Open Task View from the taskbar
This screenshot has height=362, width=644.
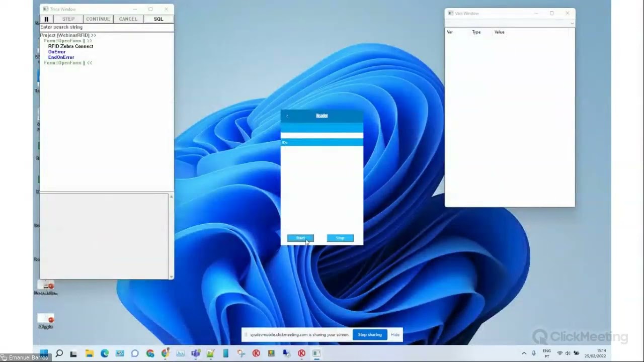pos(74,353)
